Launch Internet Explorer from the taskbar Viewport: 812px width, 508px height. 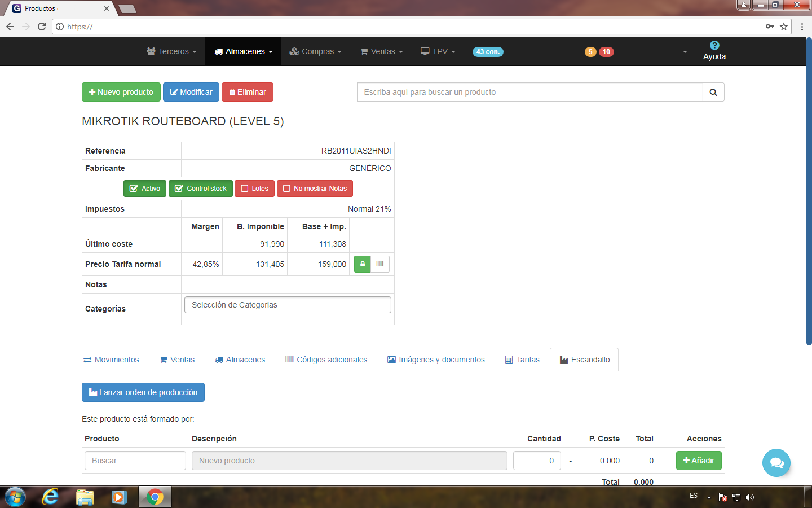pyautogui.click(x=50, y=497)
